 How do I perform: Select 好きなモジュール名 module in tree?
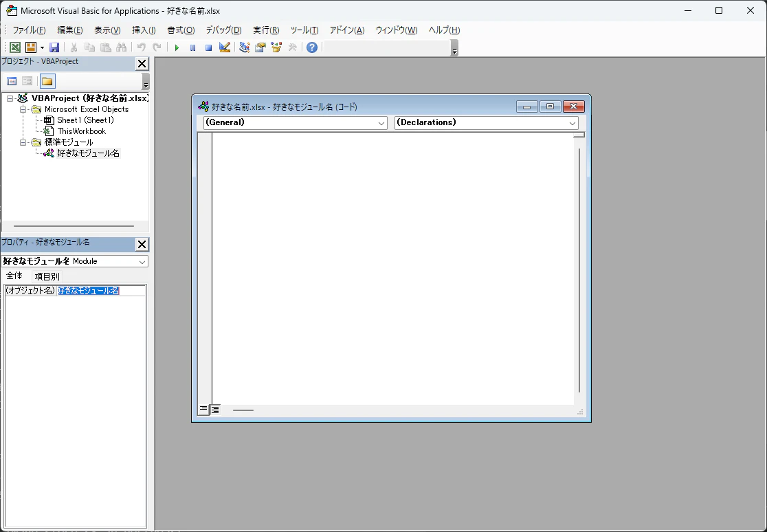coord(88,153)
